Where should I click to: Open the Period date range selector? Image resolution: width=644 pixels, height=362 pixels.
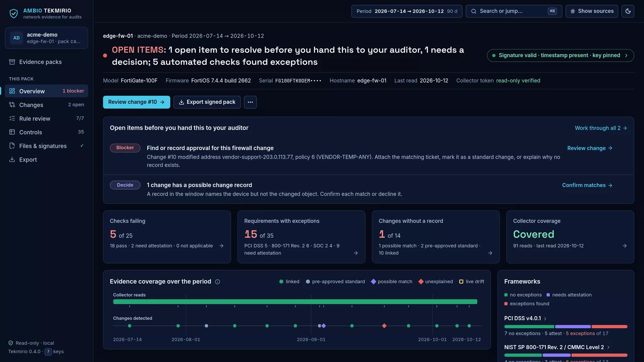coord(407,11)
